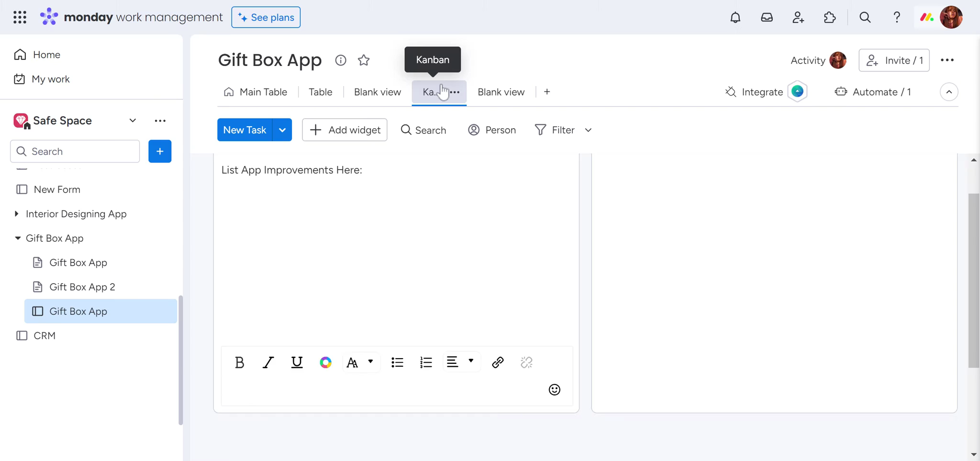Image resolution: width=980 pixels, height=461 pixels.
Task: Open notifications bell
Action: pos(735,17)
